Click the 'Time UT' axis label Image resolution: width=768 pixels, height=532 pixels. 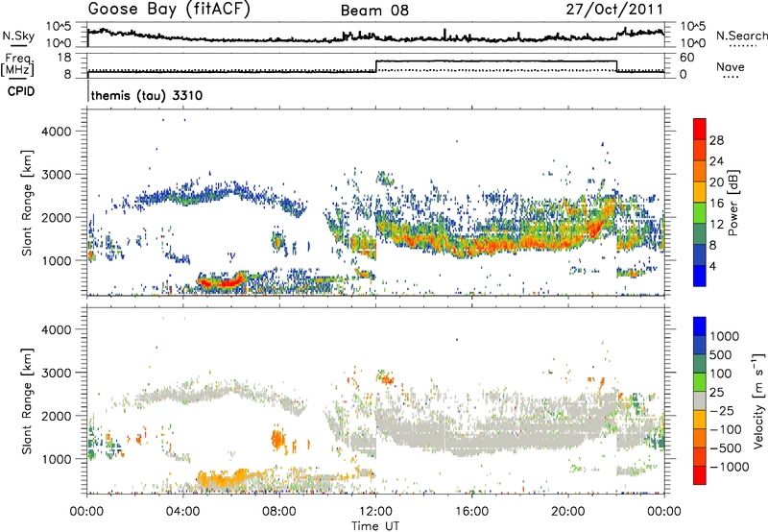tap(375, 526)
